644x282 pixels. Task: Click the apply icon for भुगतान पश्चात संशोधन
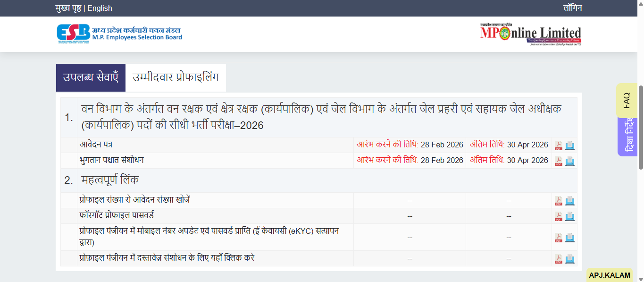pyautogui.click(x=569, y=160)
